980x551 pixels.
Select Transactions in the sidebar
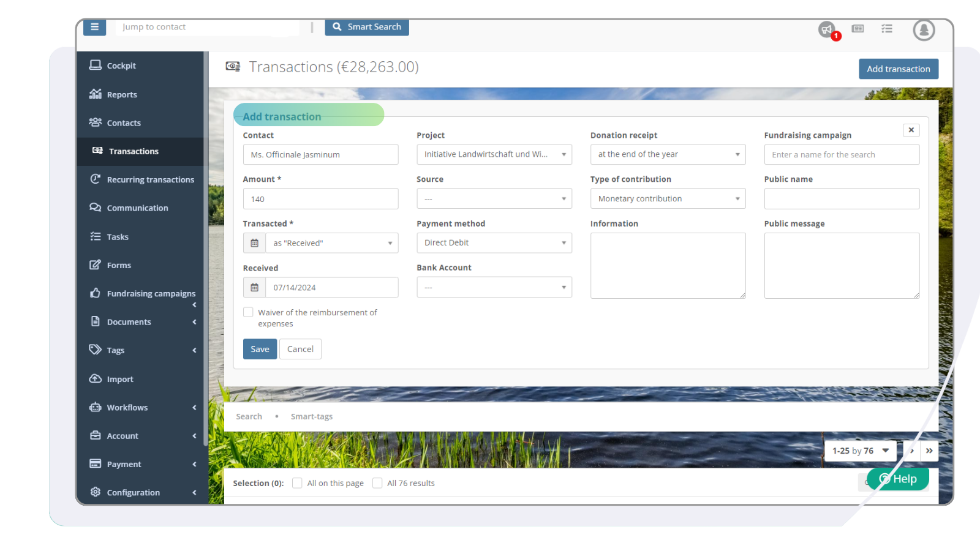(133, 151)
